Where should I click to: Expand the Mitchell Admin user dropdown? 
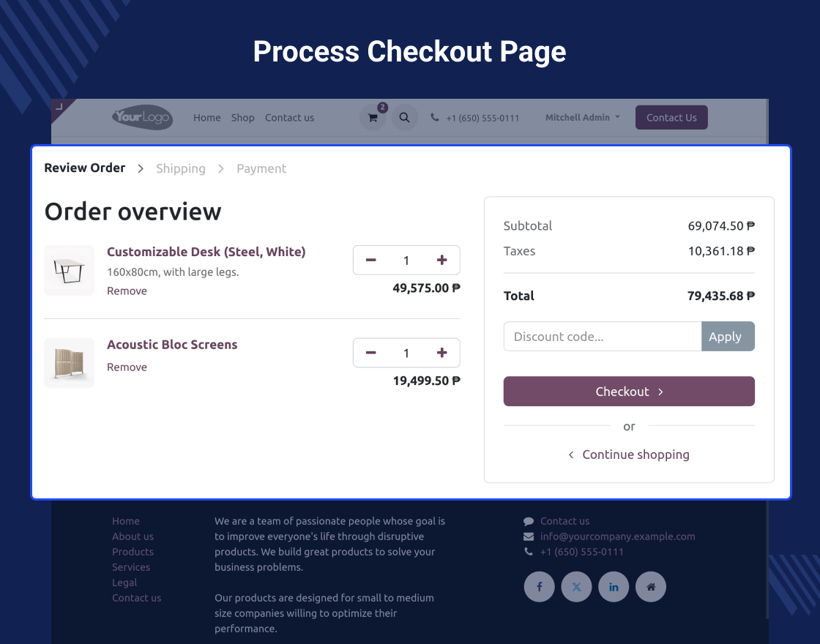pyautogui.click(x=583, y=118)
